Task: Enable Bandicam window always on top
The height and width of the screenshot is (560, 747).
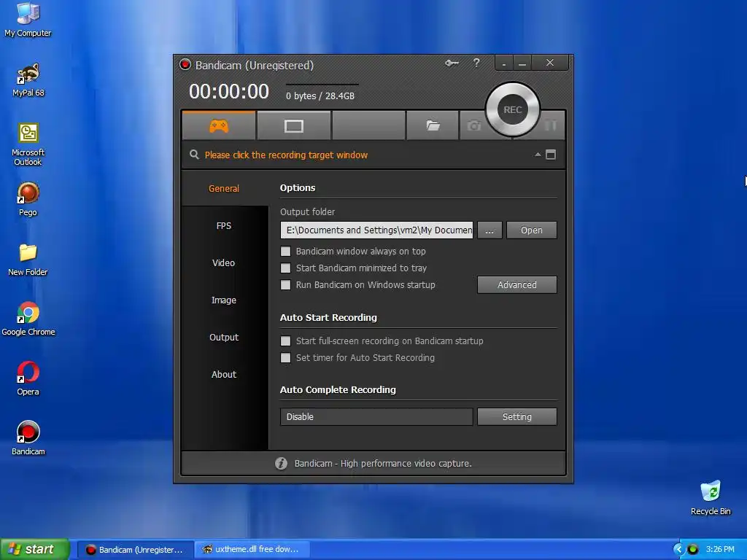Action: point(285,252)
